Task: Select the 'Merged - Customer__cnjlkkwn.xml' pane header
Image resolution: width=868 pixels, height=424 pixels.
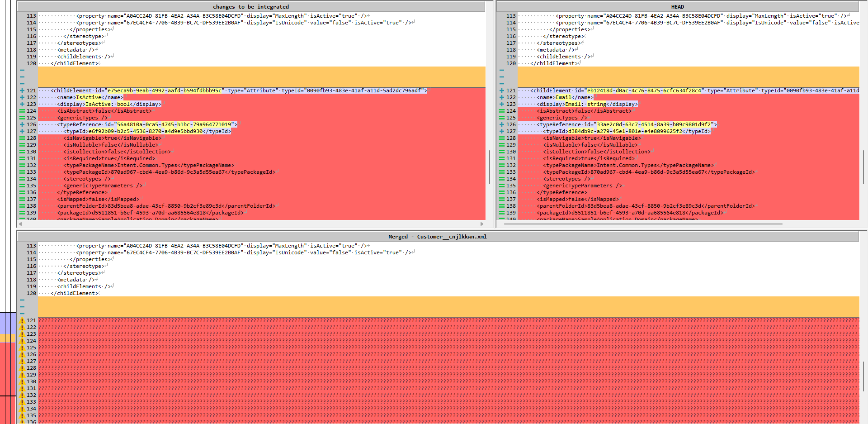Action: 438,237
